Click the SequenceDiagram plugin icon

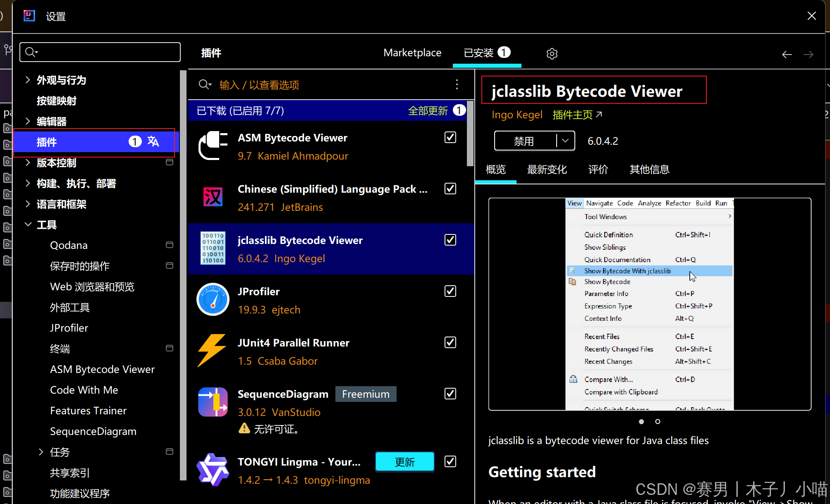tap(213, 402)
